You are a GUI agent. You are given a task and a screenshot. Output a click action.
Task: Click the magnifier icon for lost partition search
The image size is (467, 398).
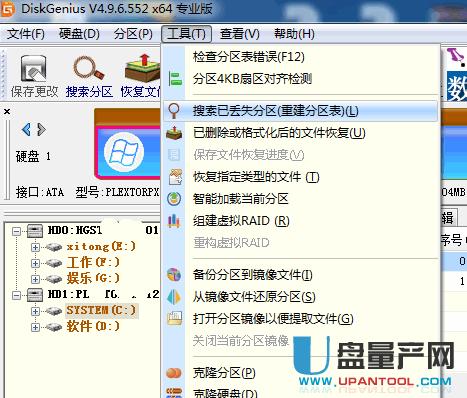coord(174,111)
